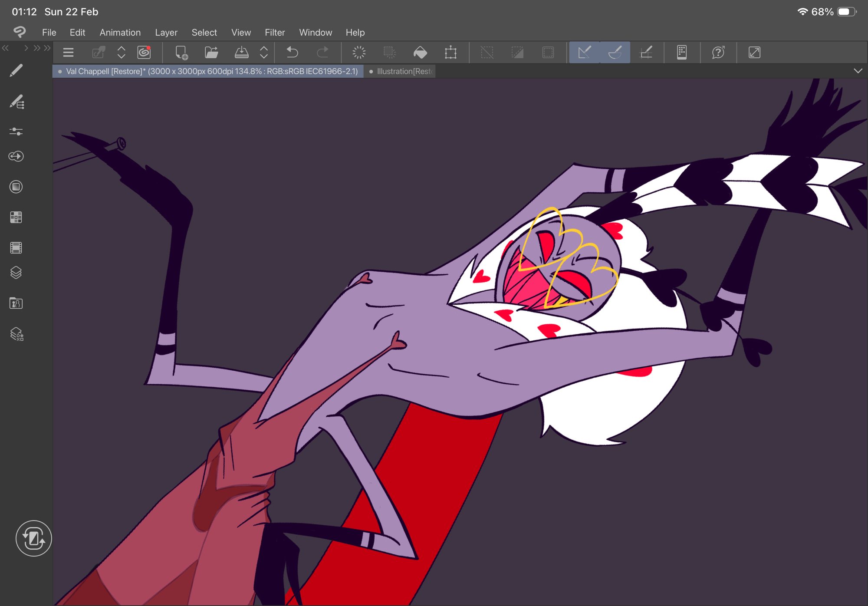Click the hamburger menu button in the command bar
This screenshot has height=606, width=868.
68,53
